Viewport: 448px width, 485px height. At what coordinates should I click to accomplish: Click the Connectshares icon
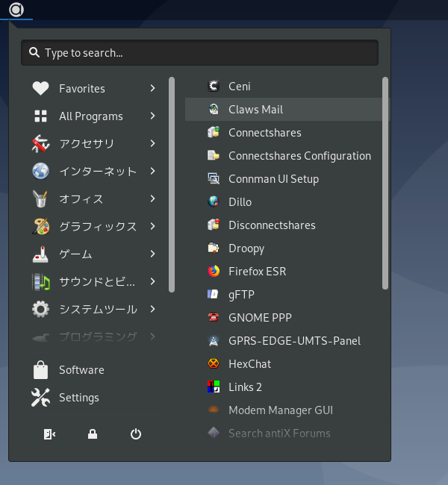coord(214,132)
